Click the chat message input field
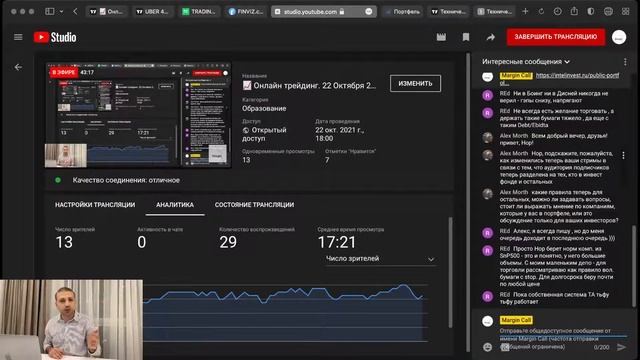640x360 pixels. point(563,339)
